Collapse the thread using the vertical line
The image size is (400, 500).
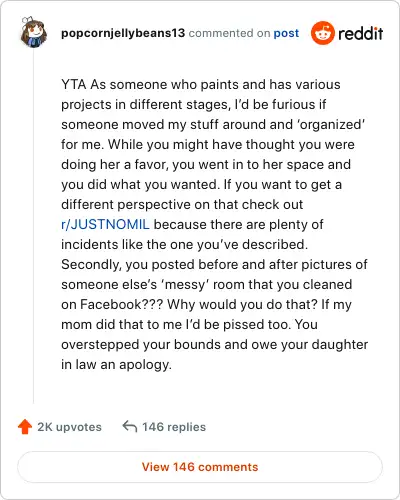33,226
